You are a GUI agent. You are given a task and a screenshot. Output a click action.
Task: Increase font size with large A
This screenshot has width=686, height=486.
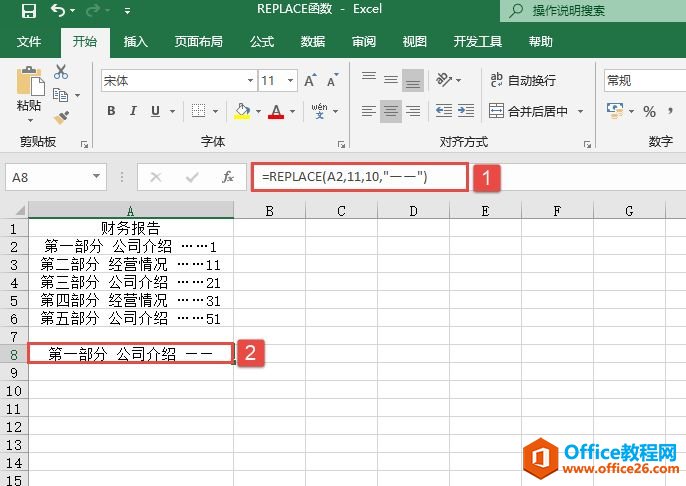pos(310,80)
